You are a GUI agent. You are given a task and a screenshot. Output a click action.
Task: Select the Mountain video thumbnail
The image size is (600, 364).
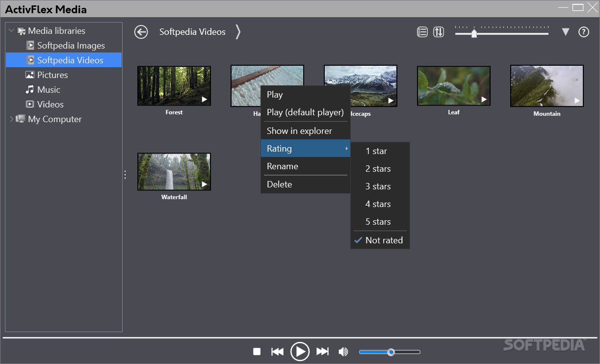click(547, 86)
